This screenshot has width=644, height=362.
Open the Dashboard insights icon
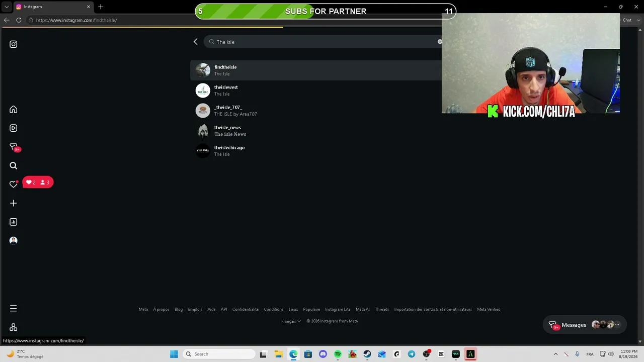click(x=14, y=222)
